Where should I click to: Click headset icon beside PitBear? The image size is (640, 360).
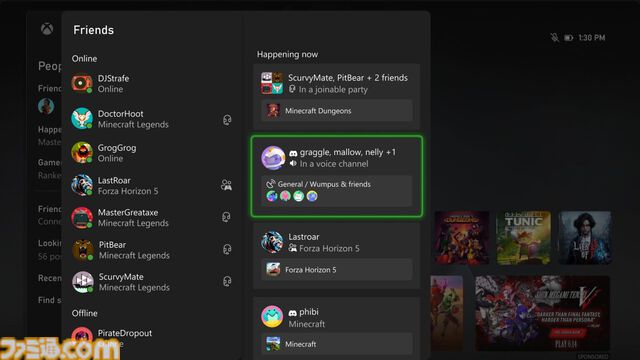[227, 249]
